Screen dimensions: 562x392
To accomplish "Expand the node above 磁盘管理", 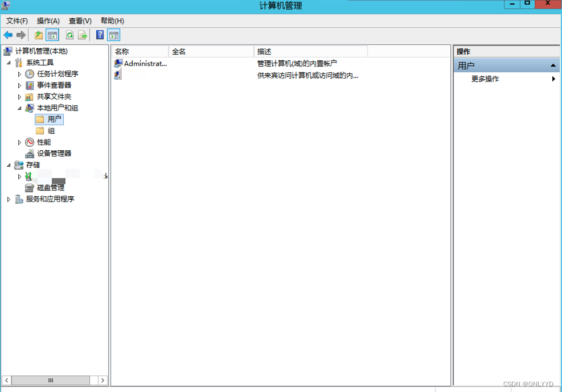I will (x=19, y=176).
